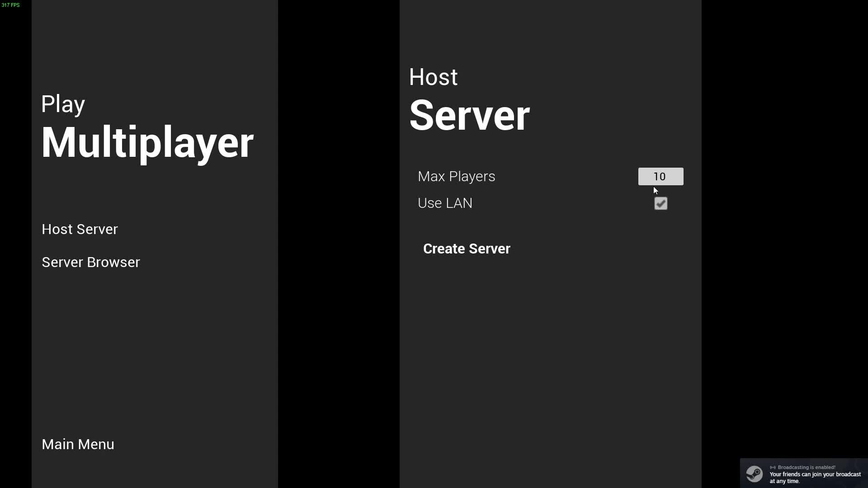This screenshot has width=868, height=488.
Task: Click the gray checkmark beside Use LAN
Action: pos(660,203)
